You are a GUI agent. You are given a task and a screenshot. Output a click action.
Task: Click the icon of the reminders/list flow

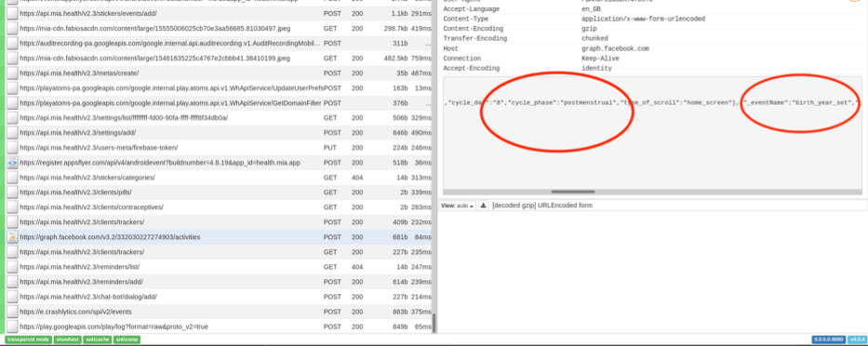(12, 267)
